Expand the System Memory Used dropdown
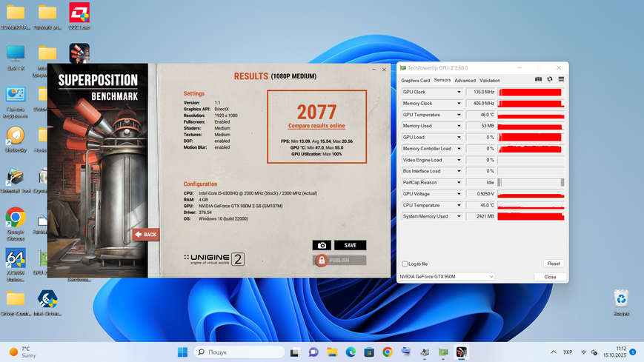Viewport: 644px width, 362px height. click(459, 216)
